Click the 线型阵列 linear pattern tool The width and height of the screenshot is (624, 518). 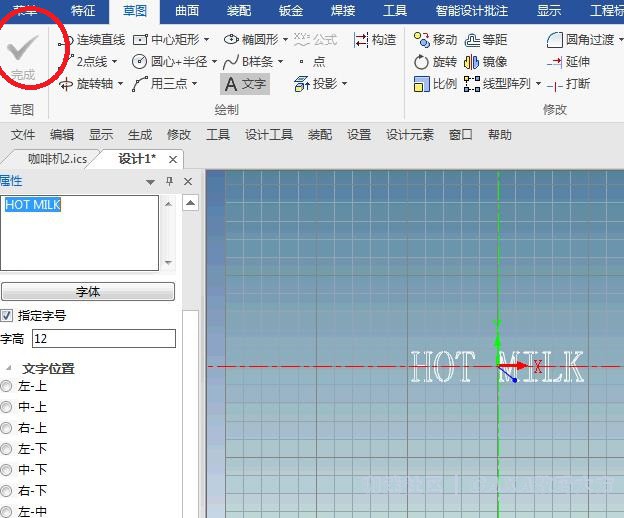coord(499,84)
